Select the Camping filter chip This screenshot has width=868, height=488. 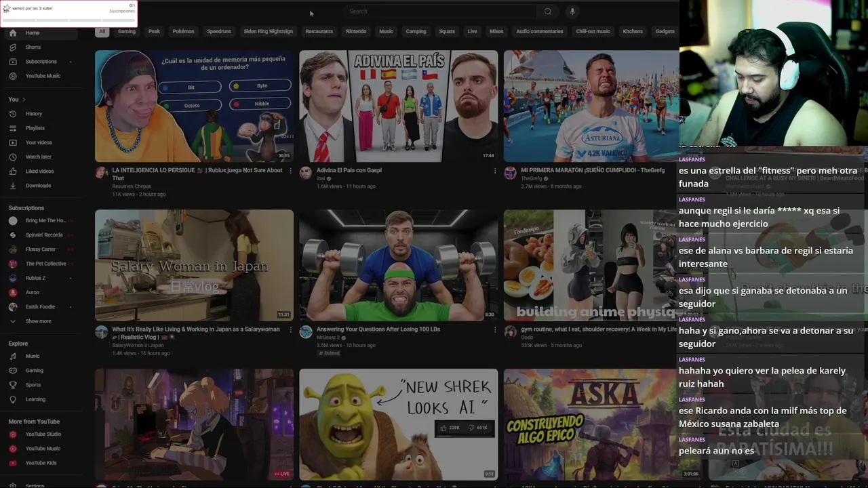pyautogui.click(x=416, y=31)
